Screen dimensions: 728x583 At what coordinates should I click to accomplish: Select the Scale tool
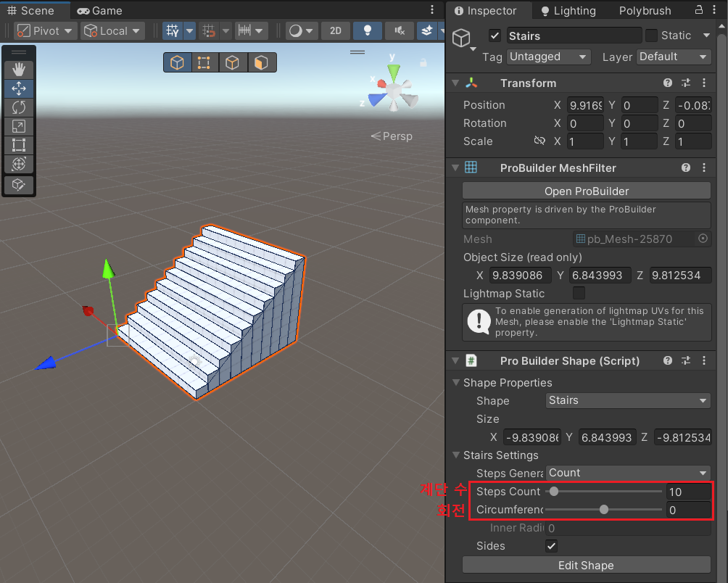[x=19, y=126]
